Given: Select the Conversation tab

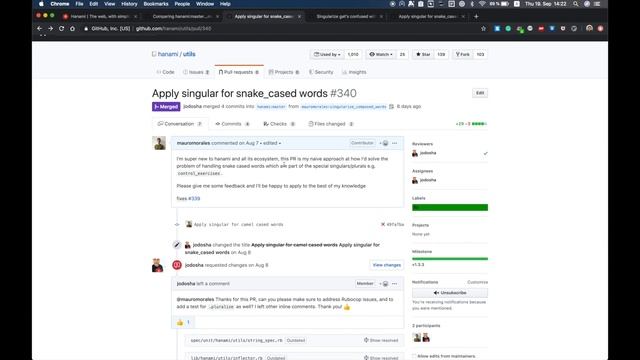Looking at the screenshot, I should pos(180,124).
